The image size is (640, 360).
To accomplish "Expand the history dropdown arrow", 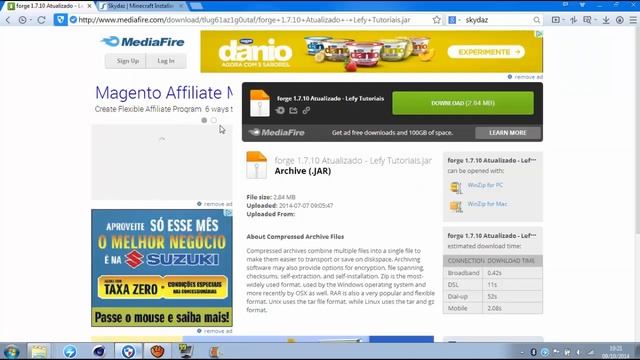I will coord(30,20).
